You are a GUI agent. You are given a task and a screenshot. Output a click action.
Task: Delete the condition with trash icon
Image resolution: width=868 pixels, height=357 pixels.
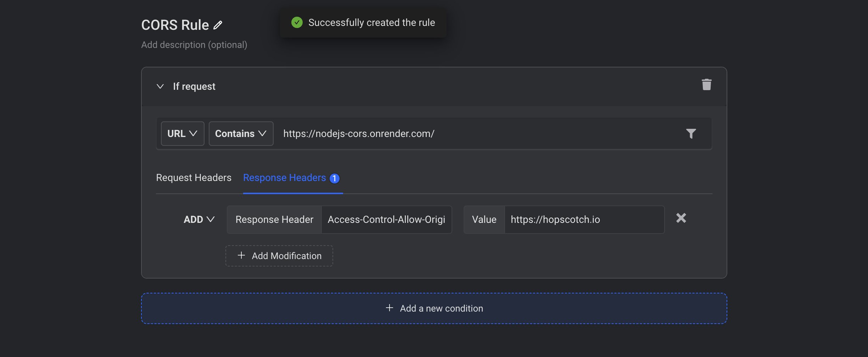click(x=706, y=85)
